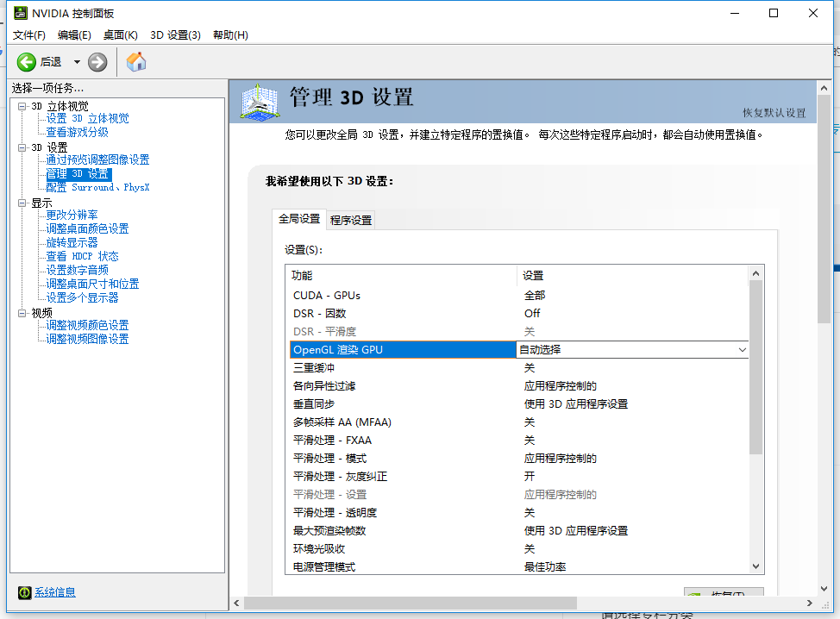
Task: Click horizontal scrollbar right arrow
Action: pos(810,603)
